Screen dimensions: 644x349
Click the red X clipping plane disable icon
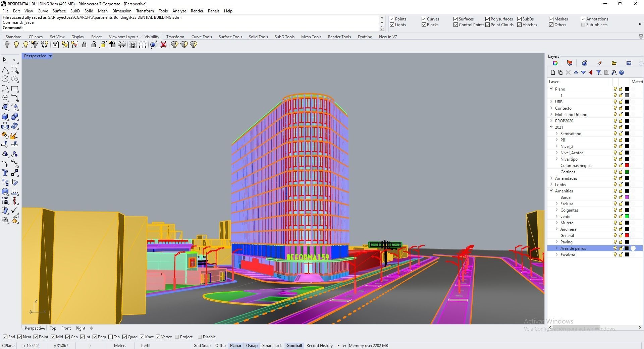(x=163, y=45)
